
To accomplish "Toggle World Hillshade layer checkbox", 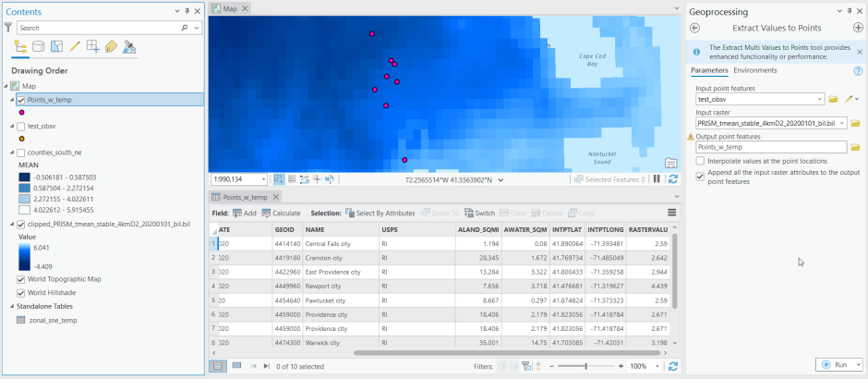I will (21, 292).
